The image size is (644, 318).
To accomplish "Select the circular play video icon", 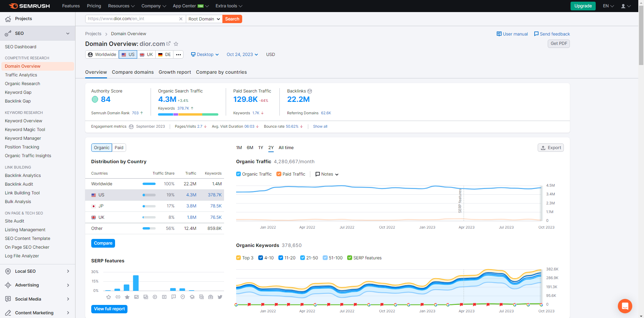I will 155,297.
